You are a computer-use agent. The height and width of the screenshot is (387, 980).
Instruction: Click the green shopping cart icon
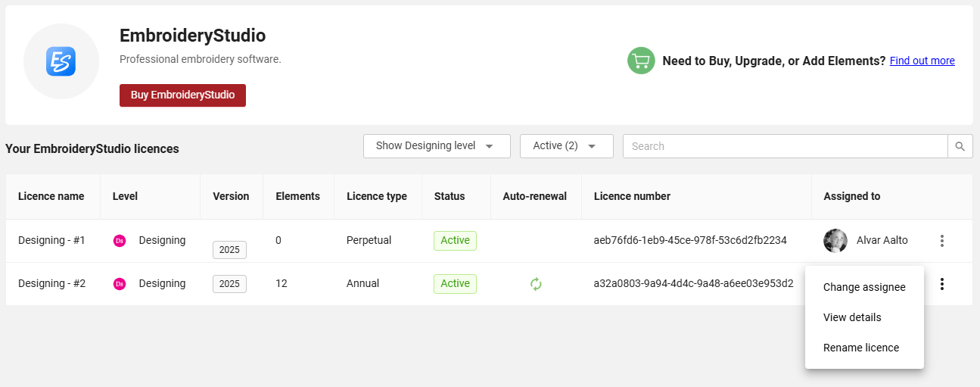[641, 61]
